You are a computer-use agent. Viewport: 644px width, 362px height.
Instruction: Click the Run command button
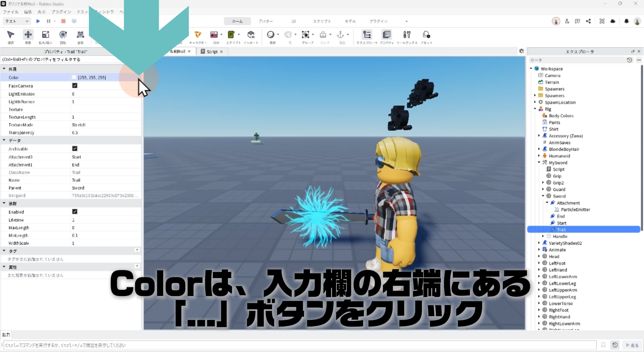click(632, 345)
